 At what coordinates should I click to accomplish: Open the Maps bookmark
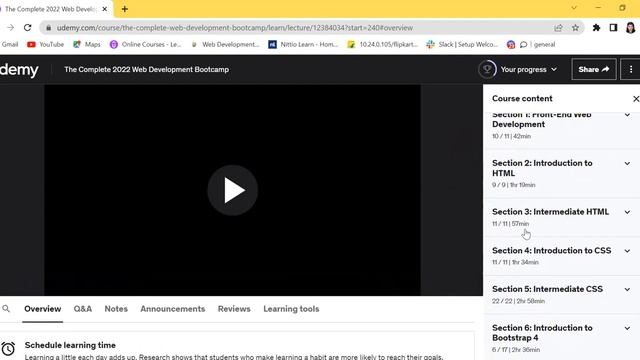(87, 44)
